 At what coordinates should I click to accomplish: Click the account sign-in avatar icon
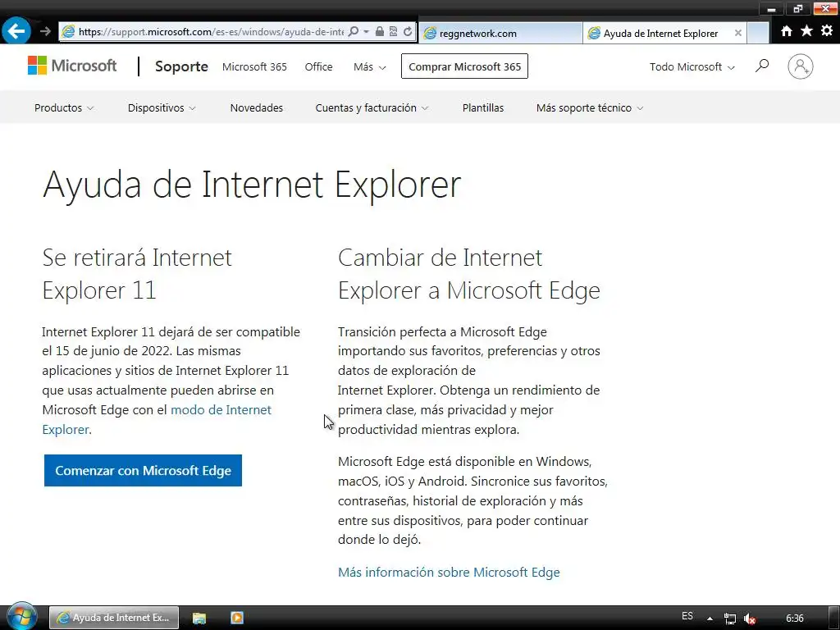pyautogui.click(x=801, y=66)
